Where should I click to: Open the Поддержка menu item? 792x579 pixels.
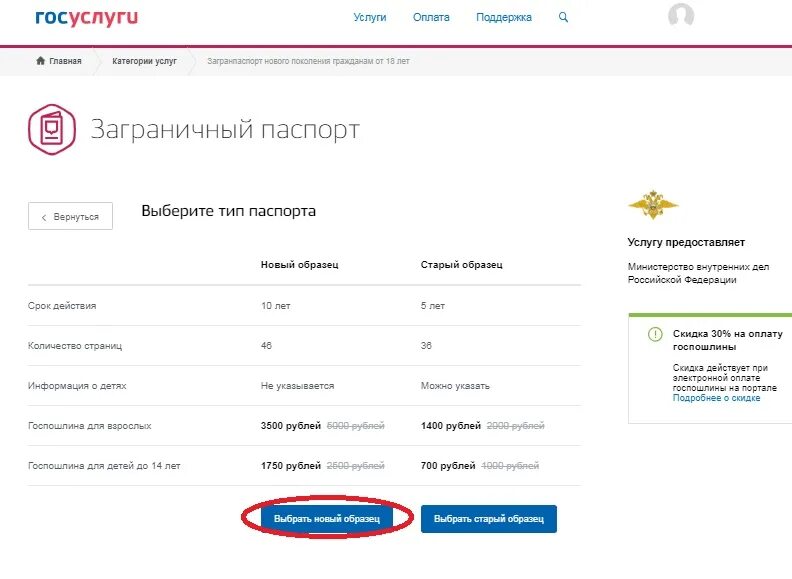[x=504, y=17]
